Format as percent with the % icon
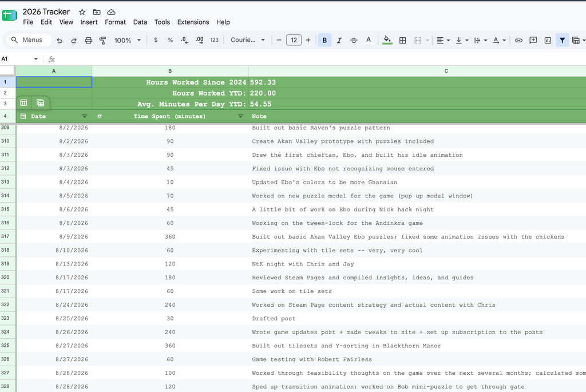Viewport: 586px width, 392px height. [x=170, y=40]
